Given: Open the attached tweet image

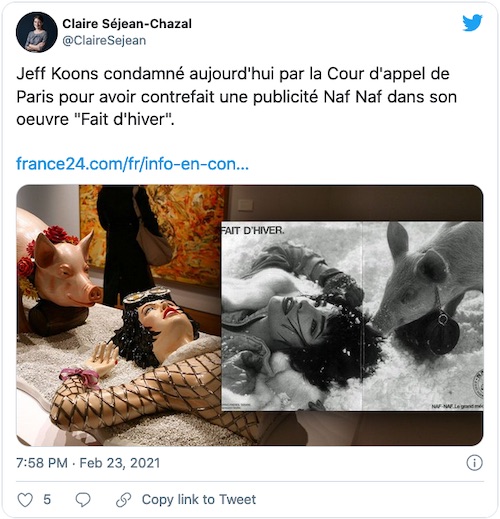Looking at the screenshot, I should pyautogui.click(x=250, y=315).
